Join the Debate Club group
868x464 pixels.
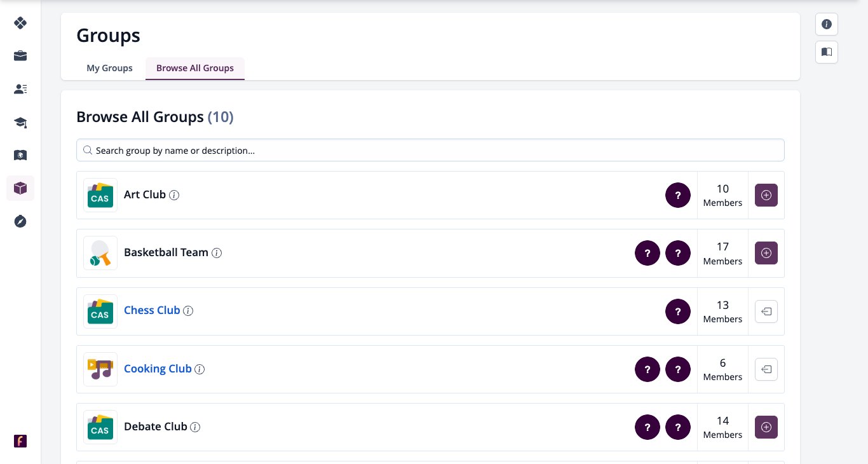pyautogui.click(x=766, y=427)
